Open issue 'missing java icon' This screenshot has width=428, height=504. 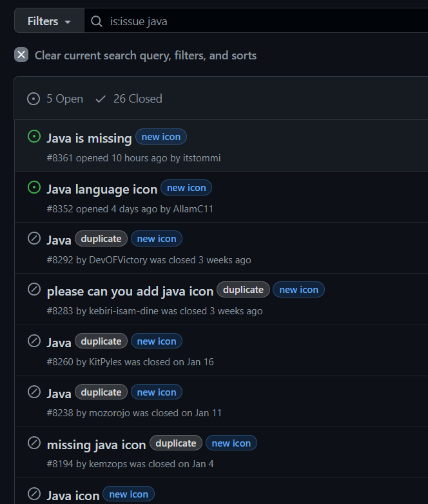(96, 445)
